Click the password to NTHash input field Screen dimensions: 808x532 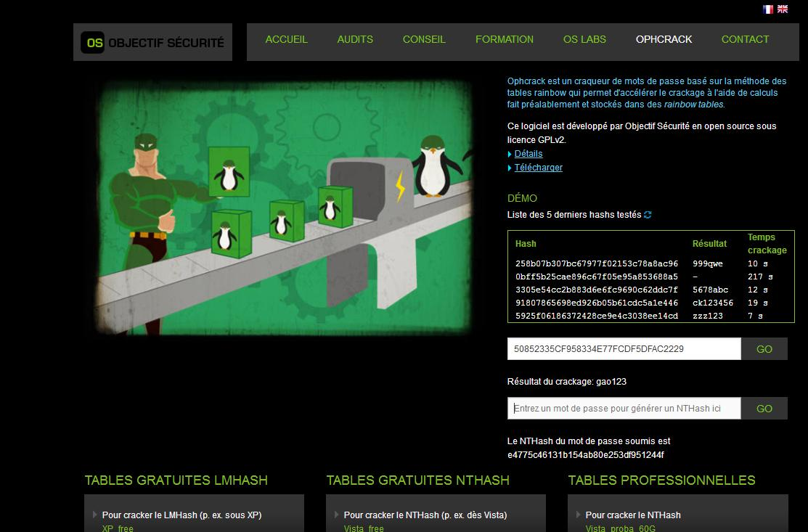pyautogui.click(x=624, y=409)
